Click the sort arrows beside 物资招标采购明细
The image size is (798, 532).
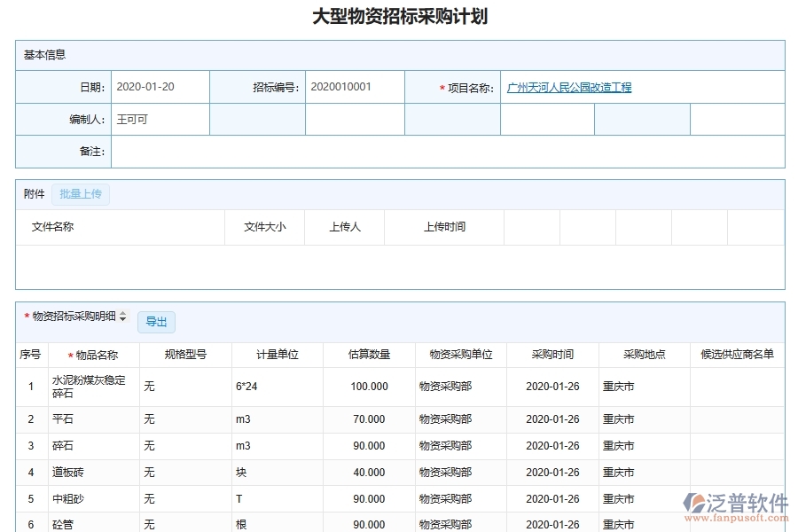123,316
